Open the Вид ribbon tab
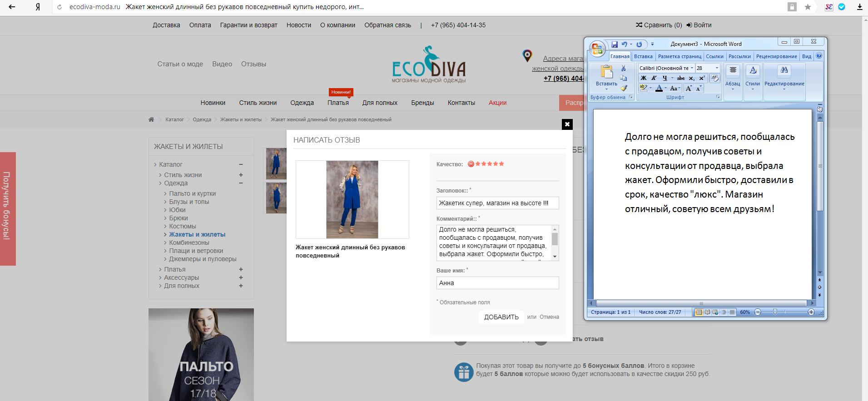Viewport: 868px width, 401px height. click(807, 56)
